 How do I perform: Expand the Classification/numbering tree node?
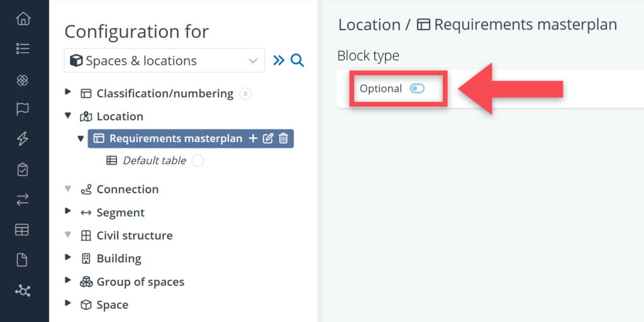(68, 92)
